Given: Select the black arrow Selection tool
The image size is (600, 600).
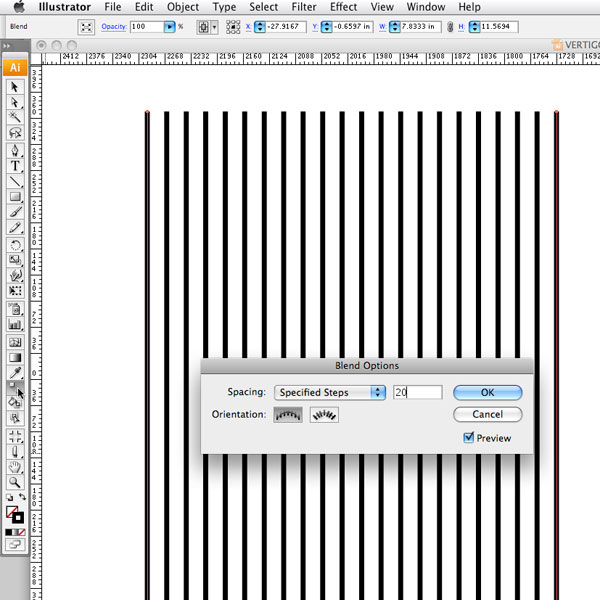Looking at the screenshot, I should 16,87.
